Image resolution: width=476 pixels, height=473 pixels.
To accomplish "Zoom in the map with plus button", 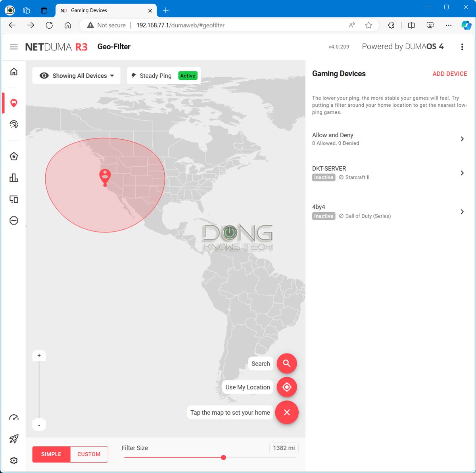I will point(39,356).
